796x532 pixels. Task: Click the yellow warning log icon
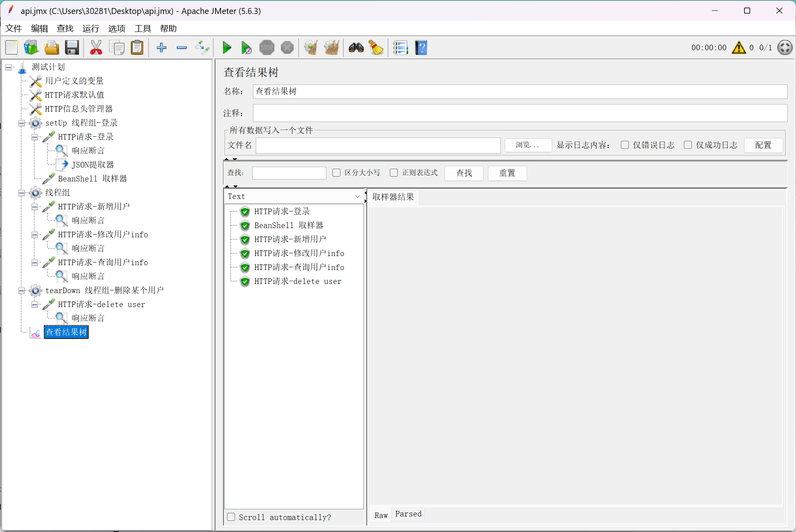[x=739, y=48]
